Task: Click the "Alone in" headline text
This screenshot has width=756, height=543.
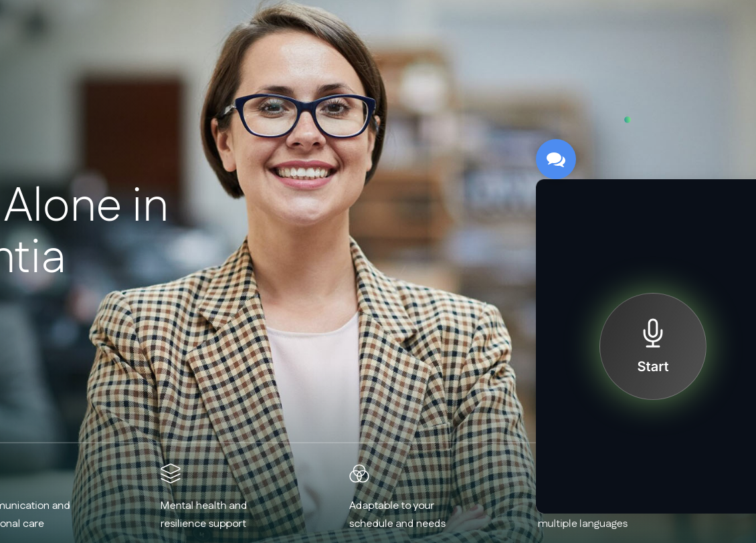Action: 86,205
